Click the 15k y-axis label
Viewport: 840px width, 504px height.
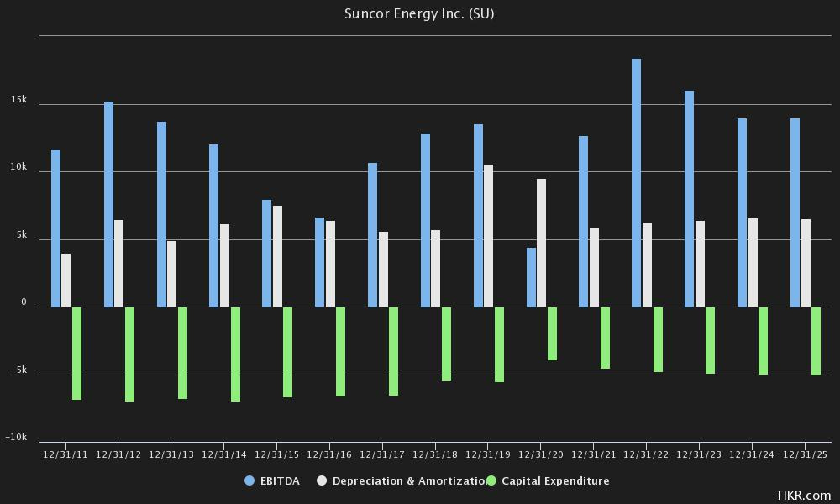(18, 100)
